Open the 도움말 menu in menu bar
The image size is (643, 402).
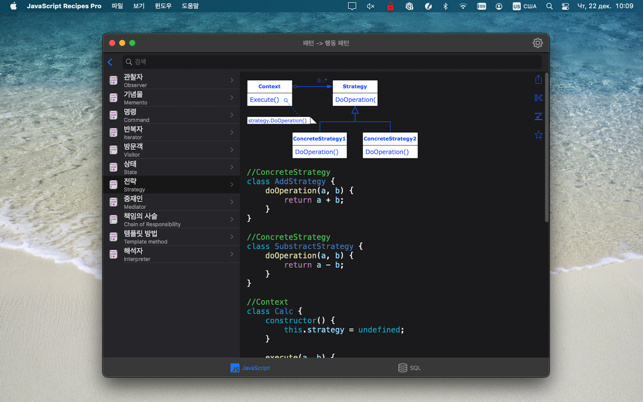[x=190, y=6]
